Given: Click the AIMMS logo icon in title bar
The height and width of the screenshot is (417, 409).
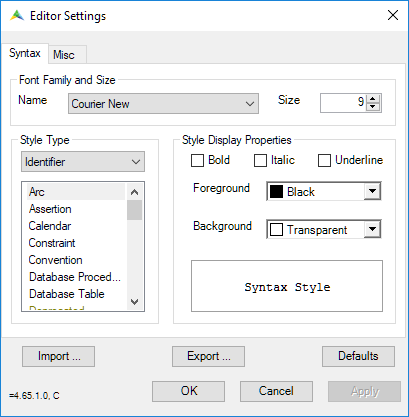Looking at the screenshot, I should point(17,16).
